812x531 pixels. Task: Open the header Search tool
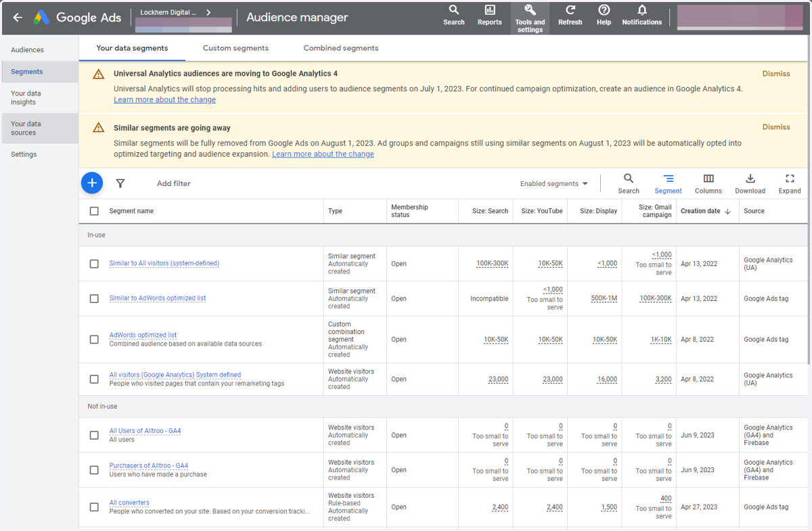(x=454, y=15)
